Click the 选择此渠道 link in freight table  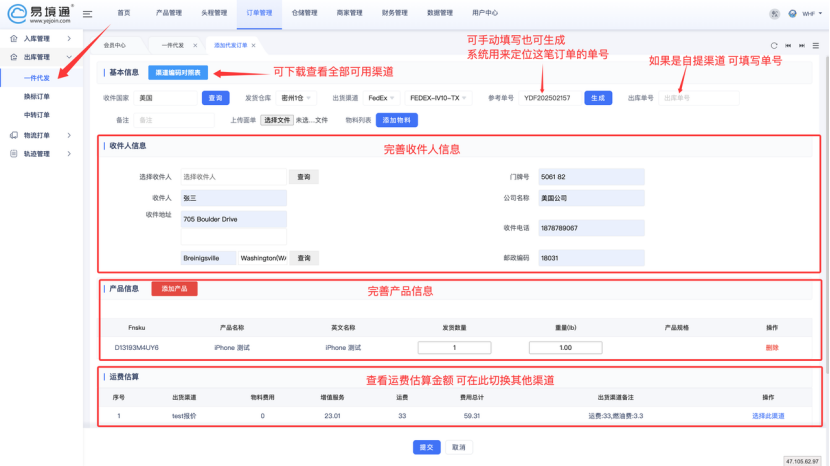click(768, 415)
